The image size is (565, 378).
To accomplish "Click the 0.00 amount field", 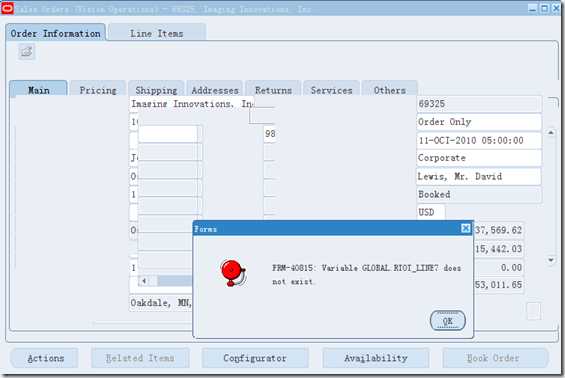I will coord(498,267).
